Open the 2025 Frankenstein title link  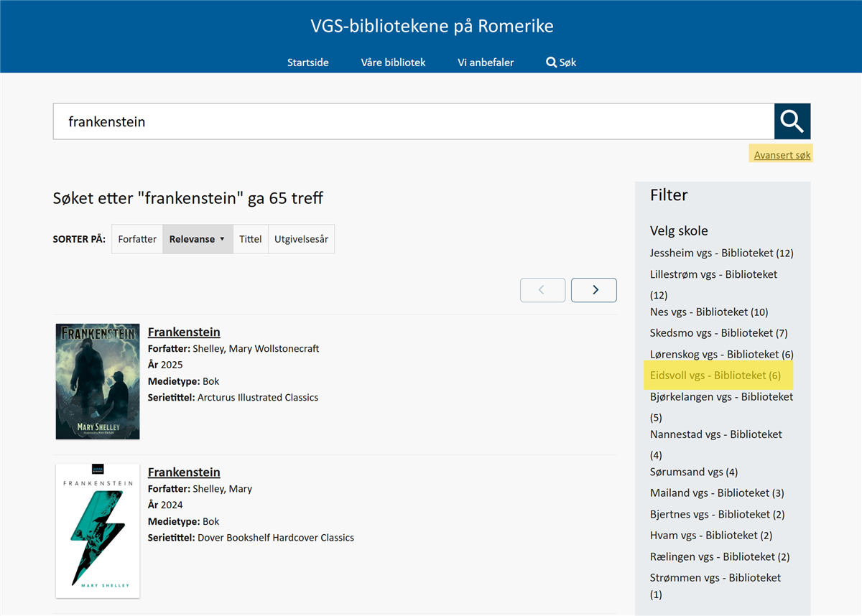tap(184, 332)
